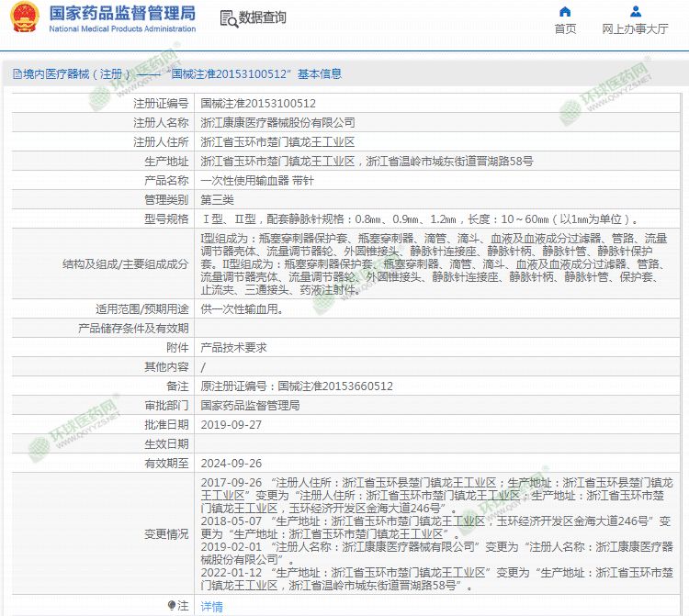Click original registration number 国械注准20153660512
This screenshot has width=689, height=616.
click(x=335, y=386)
